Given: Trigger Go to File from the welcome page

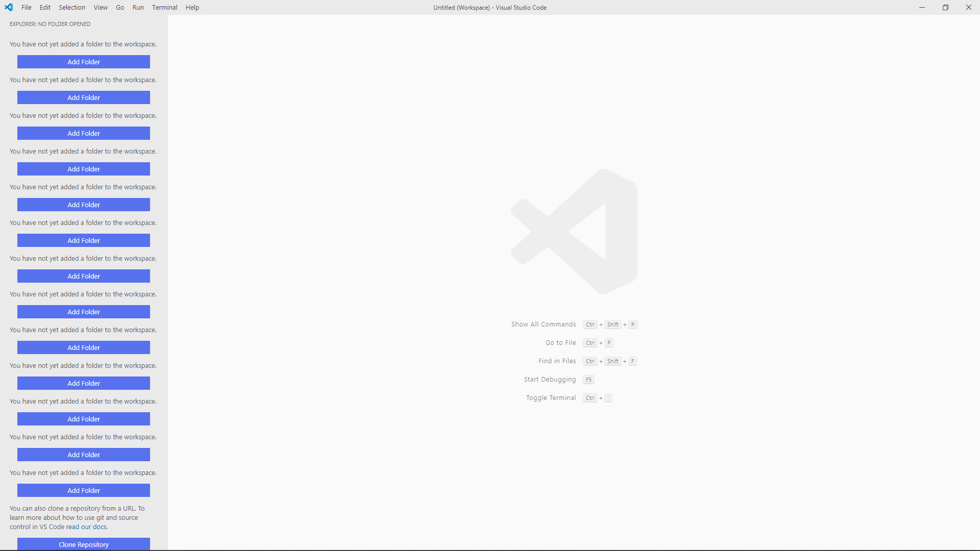Looking at the screenshot, I should (560, 342).
